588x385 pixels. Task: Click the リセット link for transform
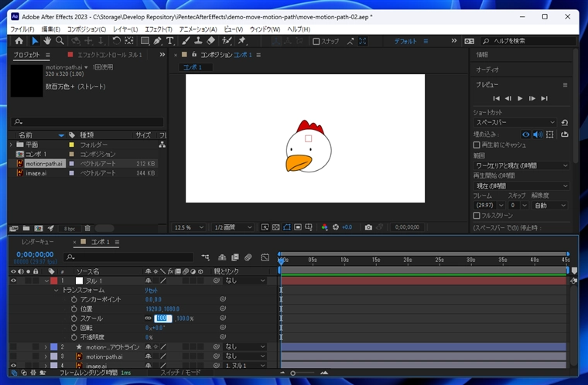(152, 290)
